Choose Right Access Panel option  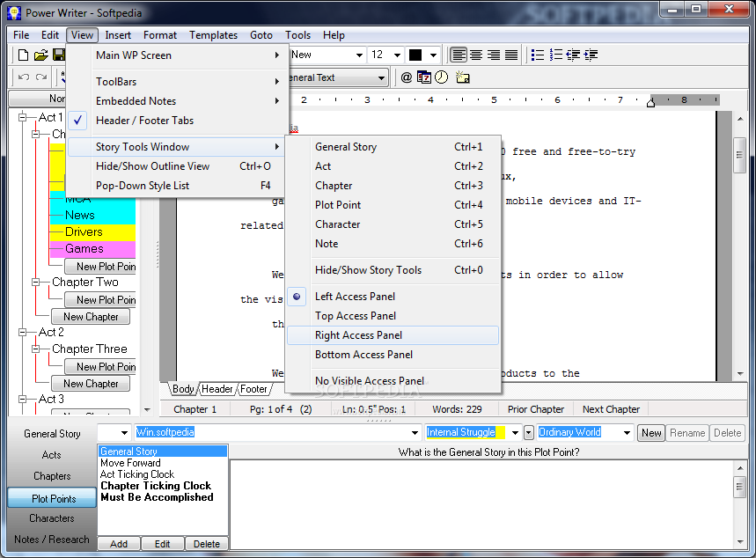393,335
